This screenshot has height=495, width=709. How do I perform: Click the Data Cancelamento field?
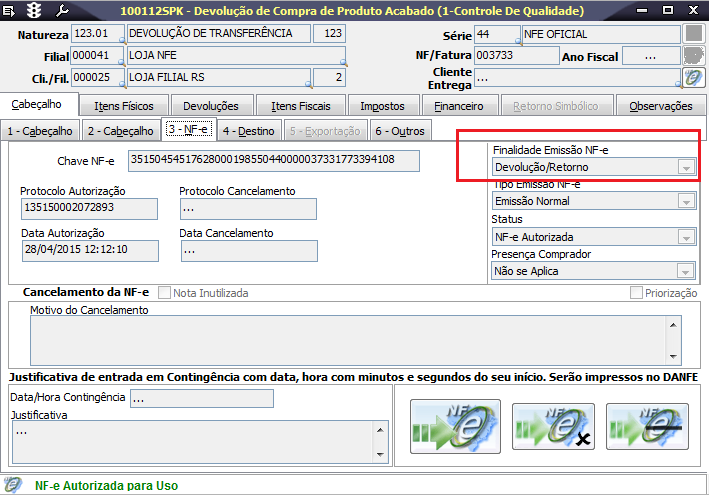tap(249, 251)
